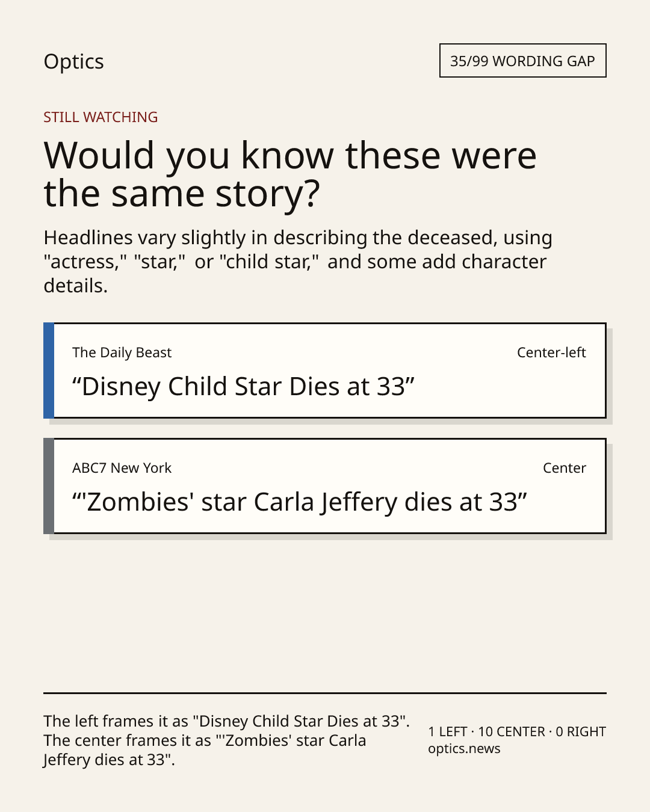Click headline "Would you know these were the same story?"

[290, 174]
